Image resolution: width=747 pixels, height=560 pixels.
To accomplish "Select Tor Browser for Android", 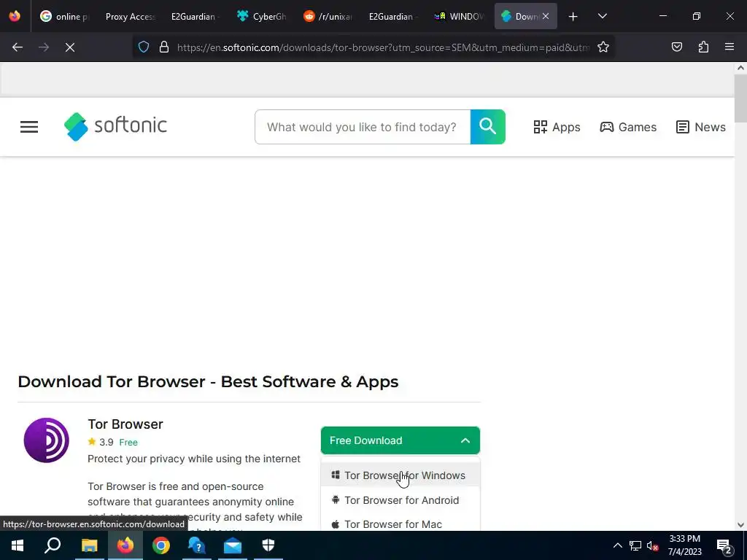I will pyautogui.click(x=400, y=500).
